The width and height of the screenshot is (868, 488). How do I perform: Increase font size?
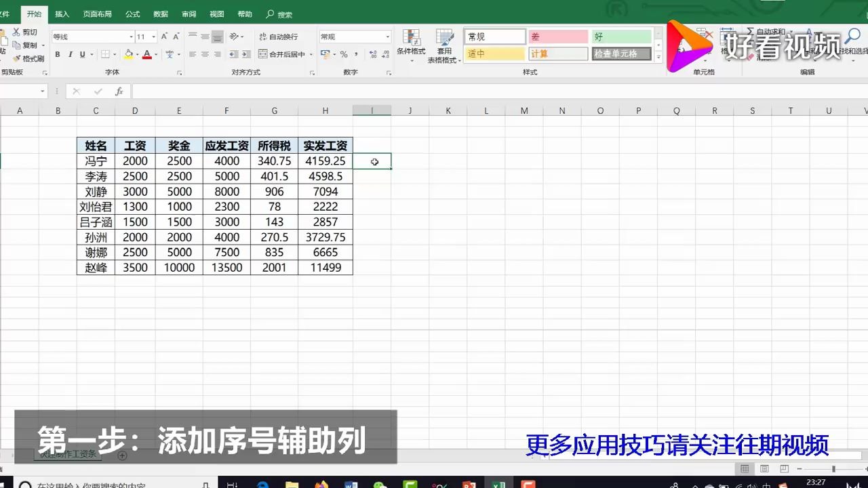tap(165, 37)
